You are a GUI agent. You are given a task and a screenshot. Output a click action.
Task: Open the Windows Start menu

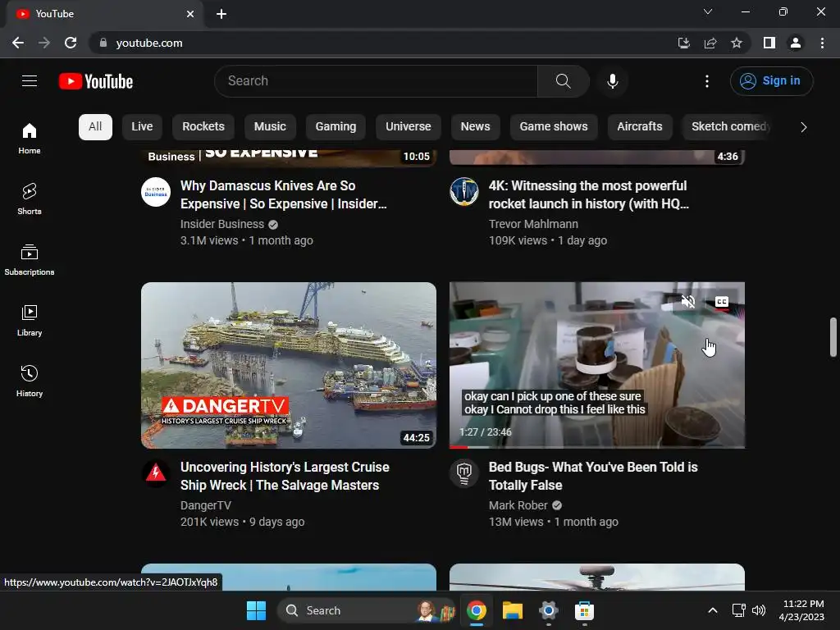tap(256, 610)
